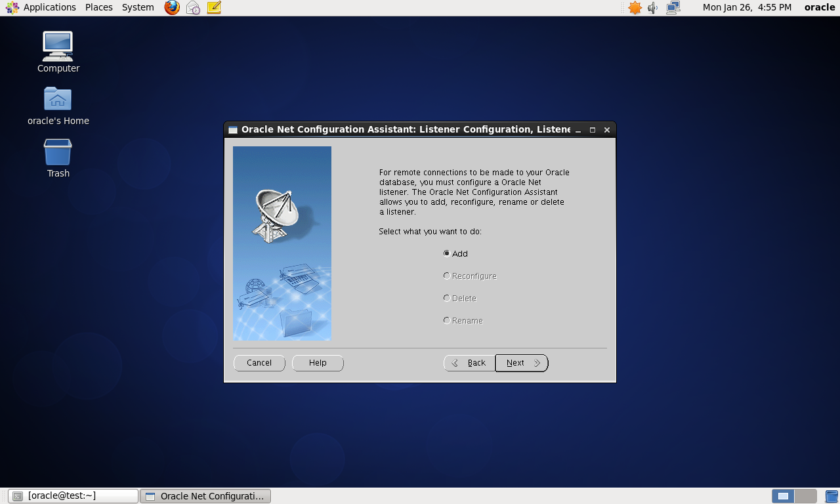Minimize the Oracle Net Configuration Assistant window

[578, 130]
